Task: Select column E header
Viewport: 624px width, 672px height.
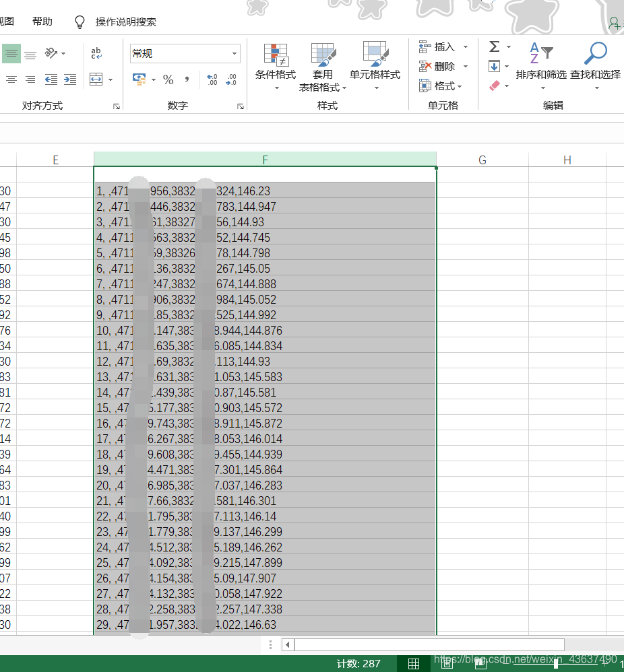Action: pos(55,160)
